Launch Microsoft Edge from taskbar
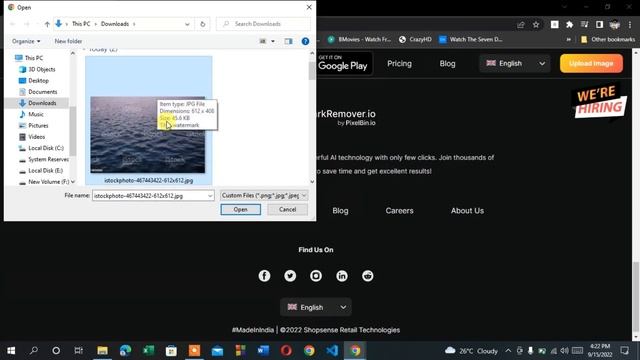Image resolution: width=640 pixels, height=360 pixels. pyautogui.click(x=125, y=351)
